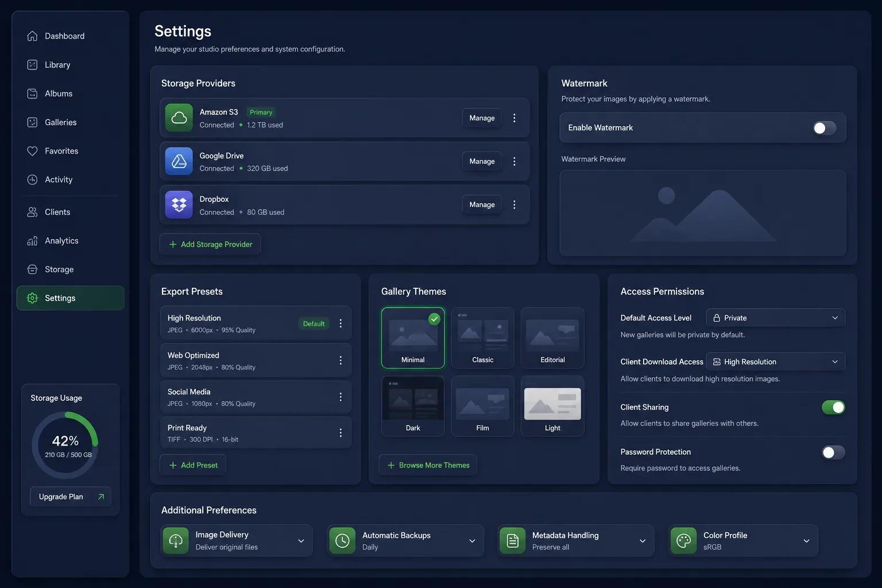Click the watermark preview image area
Screen dimensions: 882x588
click(703, 213)
